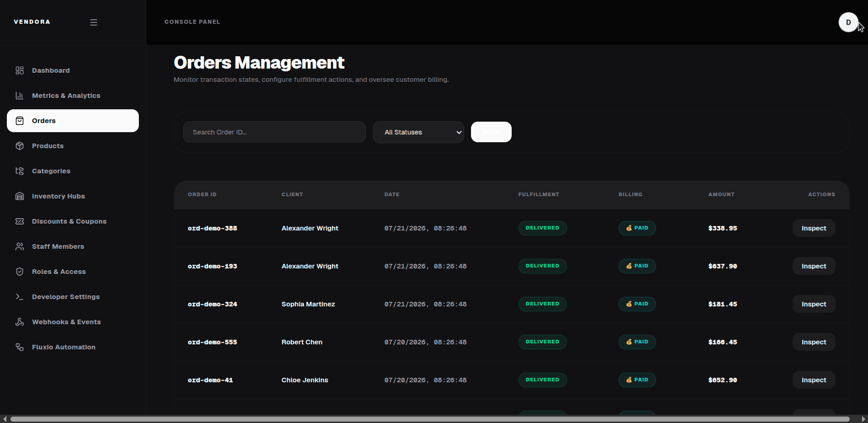Click the Categories tree icon
The width and height of the screenshot is (868, 423).
click(20, 171)
